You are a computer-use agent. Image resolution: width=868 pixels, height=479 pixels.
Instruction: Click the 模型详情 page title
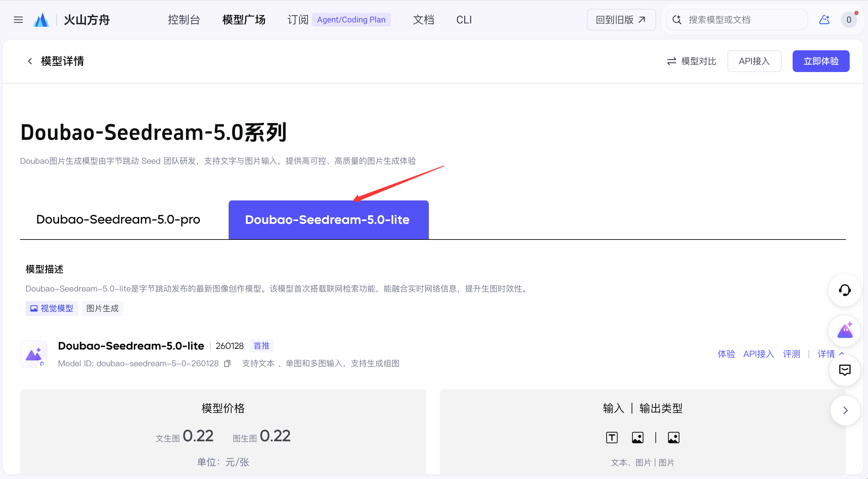62,61
